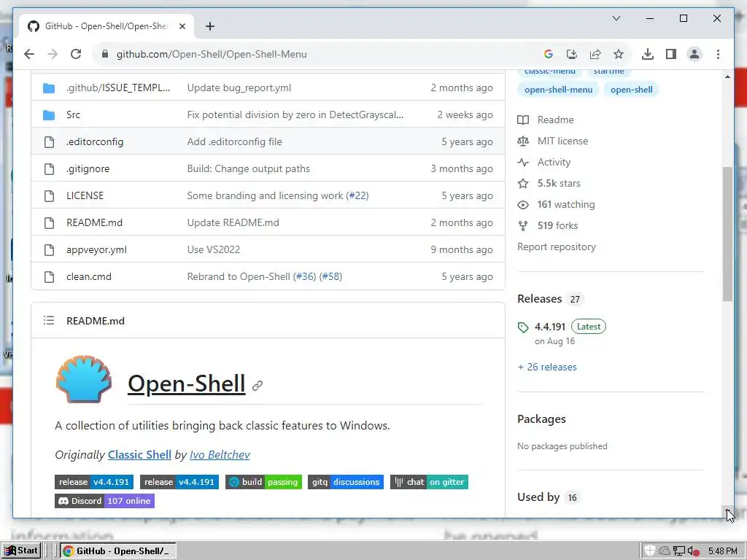Click the build passing badge
This screenshot has width=747, height=560.
click(263, 482)
